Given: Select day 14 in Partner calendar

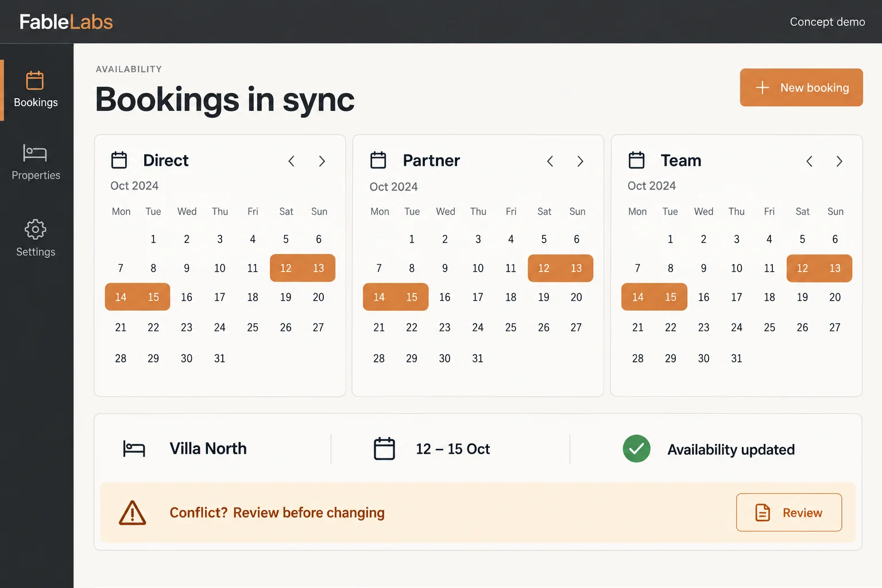Looking at the screenshot, I should 379,297.
